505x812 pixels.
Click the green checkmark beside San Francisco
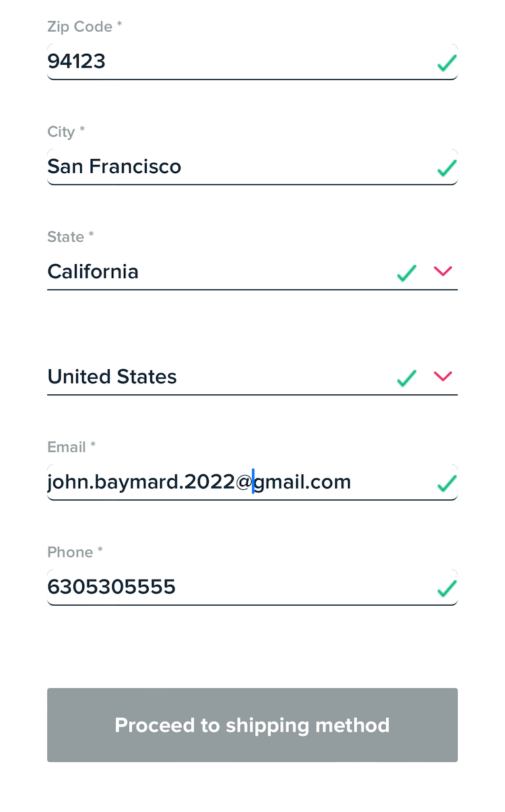coord(447,168)
